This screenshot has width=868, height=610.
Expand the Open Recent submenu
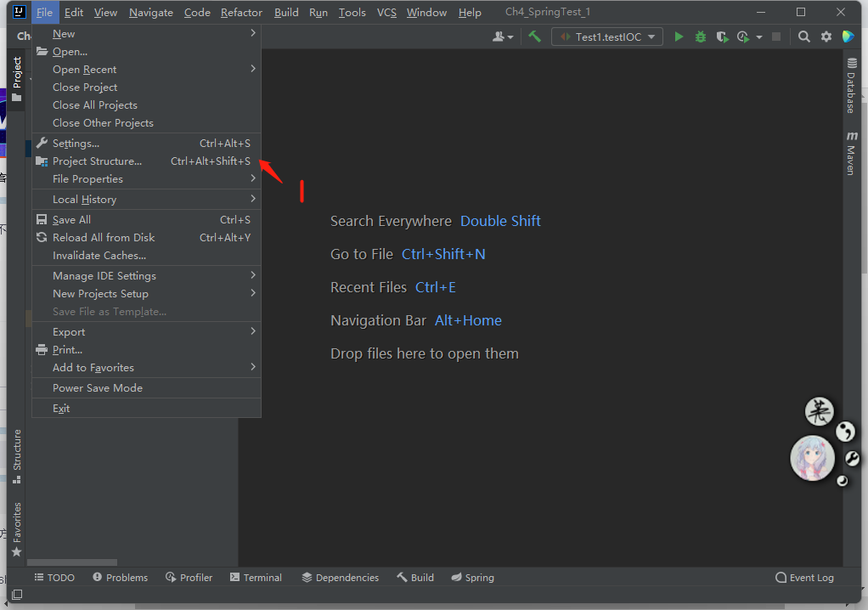click(89, 69)
